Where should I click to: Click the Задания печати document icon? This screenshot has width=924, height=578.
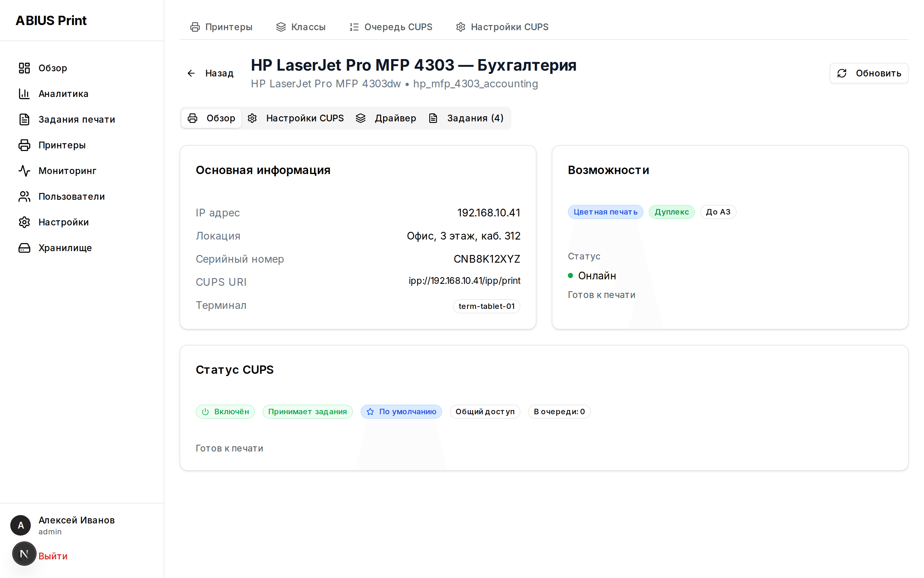[x=24, y=119]
